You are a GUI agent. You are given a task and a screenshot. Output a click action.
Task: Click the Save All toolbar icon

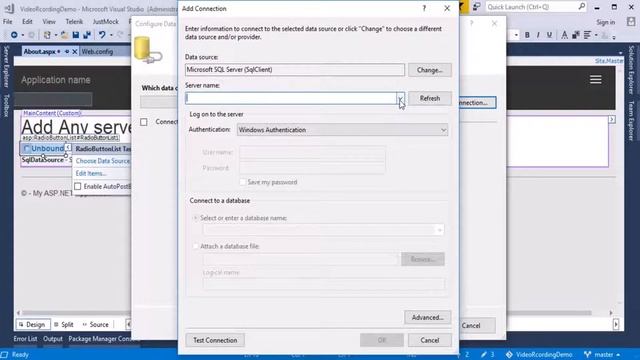(87, 35)
